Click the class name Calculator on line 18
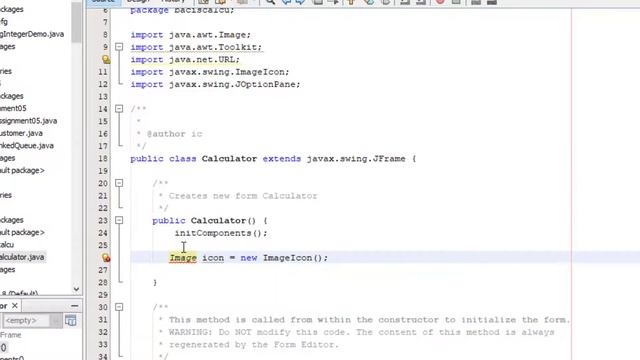The image size is (640, 360). (229, 159)
